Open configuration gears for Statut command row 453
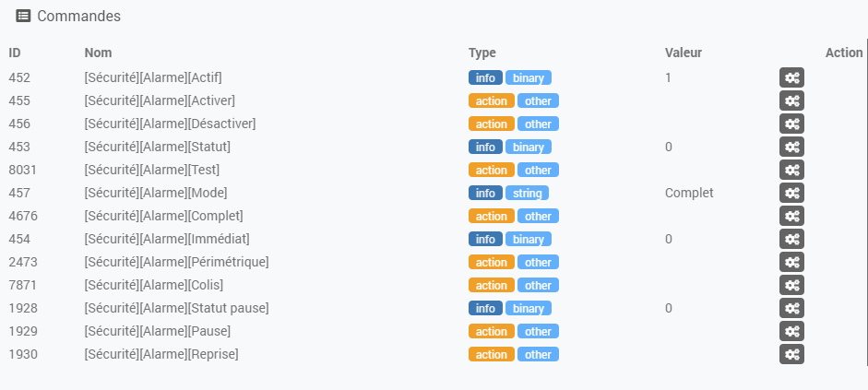The width and height of the screenshot is (868, 390). tap(791, 147)
